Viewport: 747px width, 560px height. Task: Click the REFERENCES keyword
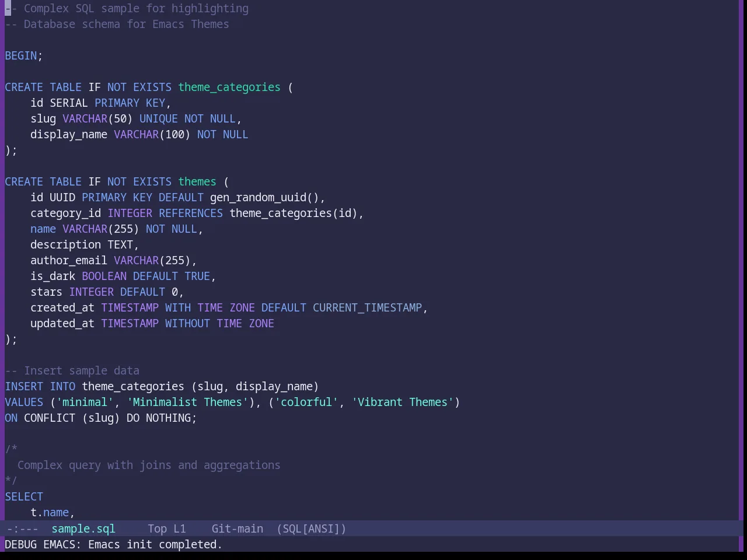click(191, 213)
